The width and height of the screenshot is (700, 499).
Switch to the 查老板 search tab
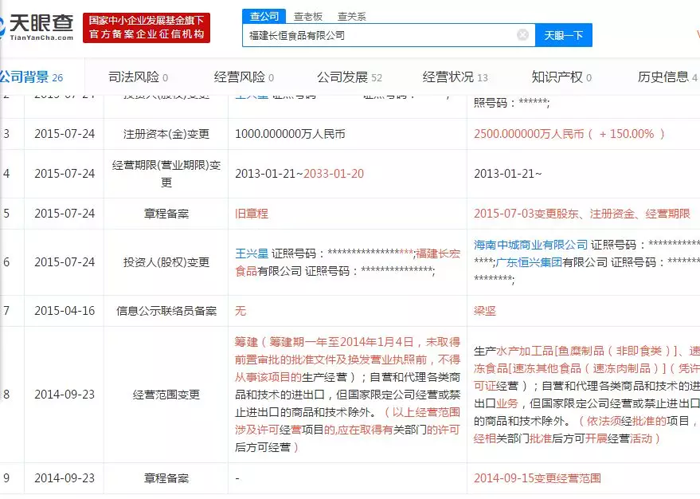308,16
